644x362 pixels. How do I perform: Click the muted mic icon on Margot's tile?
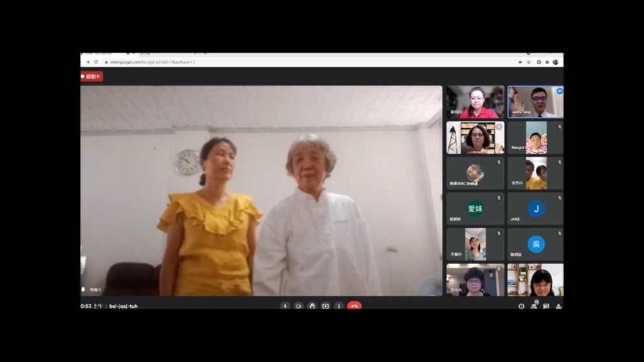click(x=559, y=127)
